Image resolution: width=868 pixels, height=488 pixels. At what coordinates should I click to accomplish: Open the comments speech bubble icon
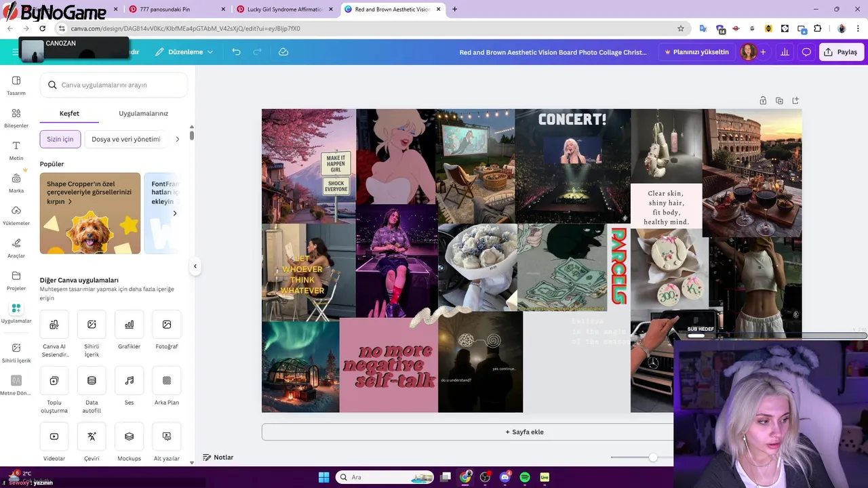806,52
